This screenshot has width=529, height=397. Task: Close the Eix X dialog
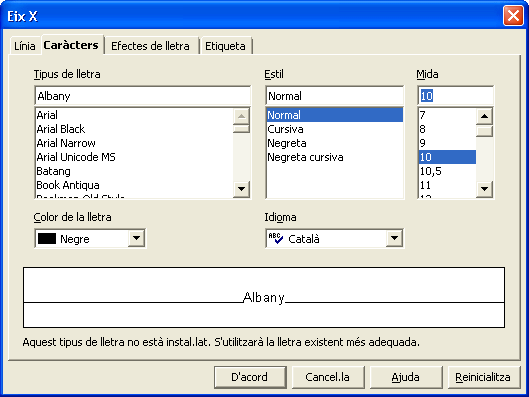[x=513, y=16]
